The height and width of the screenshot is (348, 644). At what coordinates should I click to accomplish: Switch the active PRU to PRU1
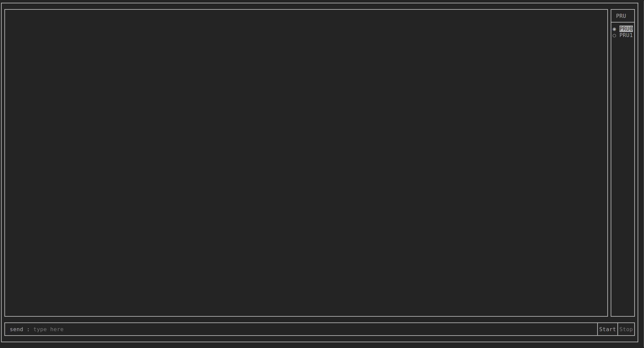pos(622,35)
